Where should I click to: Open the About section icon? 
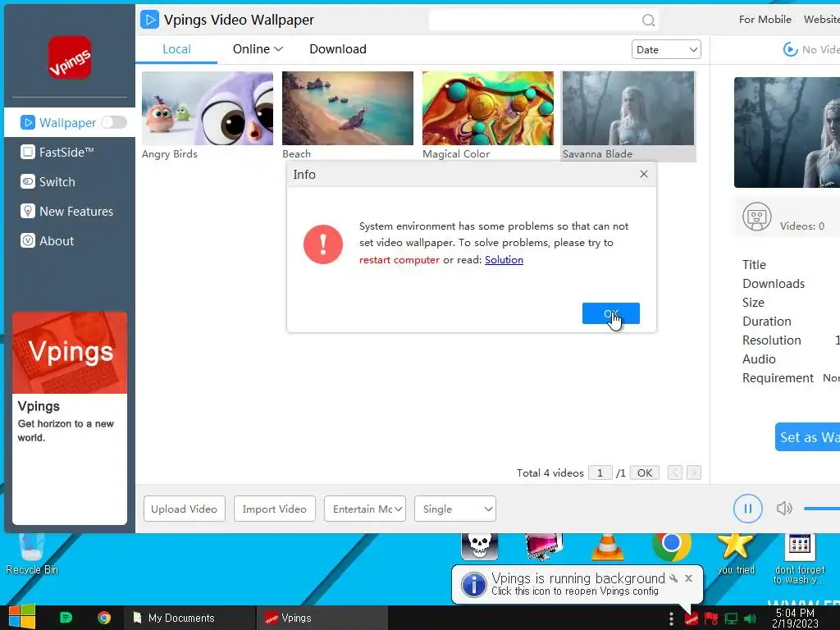(x=27, y=240)
